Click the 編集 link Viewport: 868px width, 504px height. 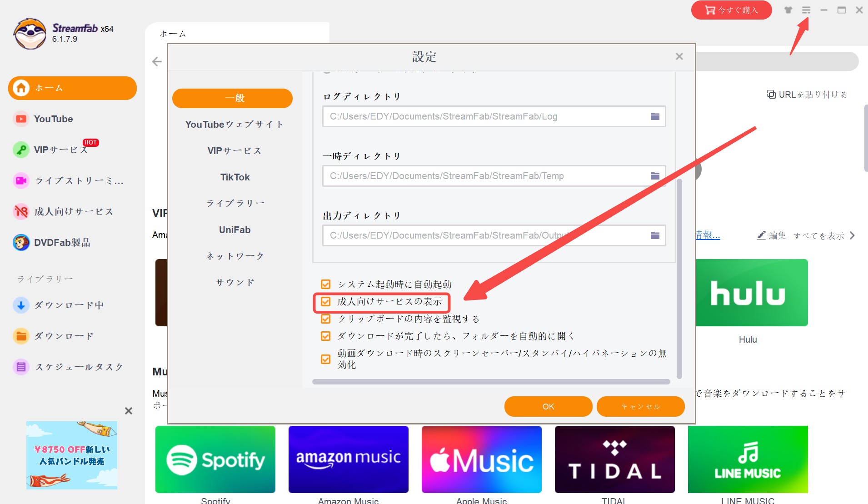(x=777, y=235)
